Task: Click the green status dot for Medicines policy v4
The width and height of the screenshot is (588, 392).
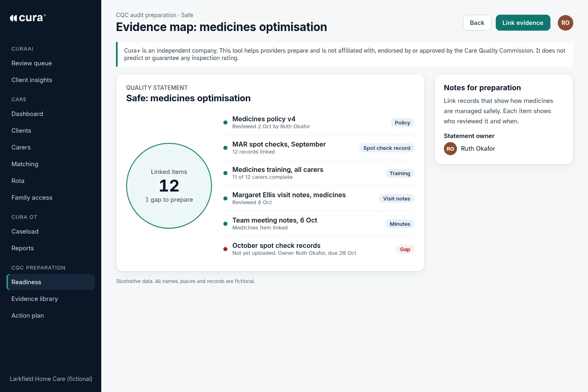Action: (x=225, y=122)
